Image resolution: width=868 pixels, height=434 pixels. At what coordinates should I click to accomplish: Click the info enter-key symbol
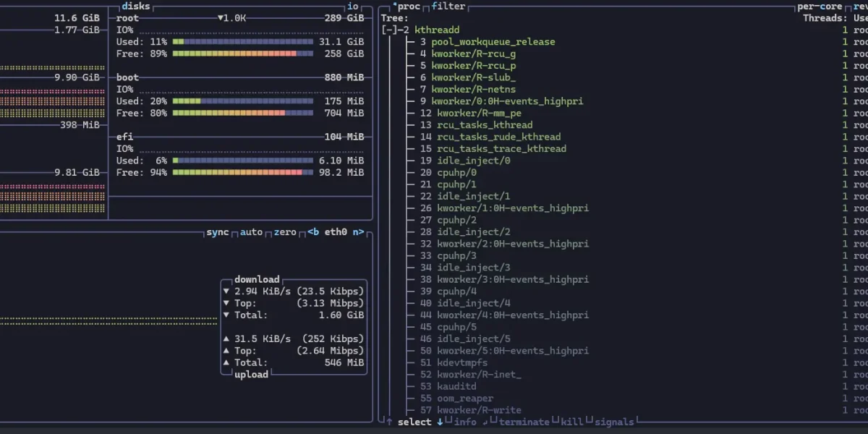449,421
